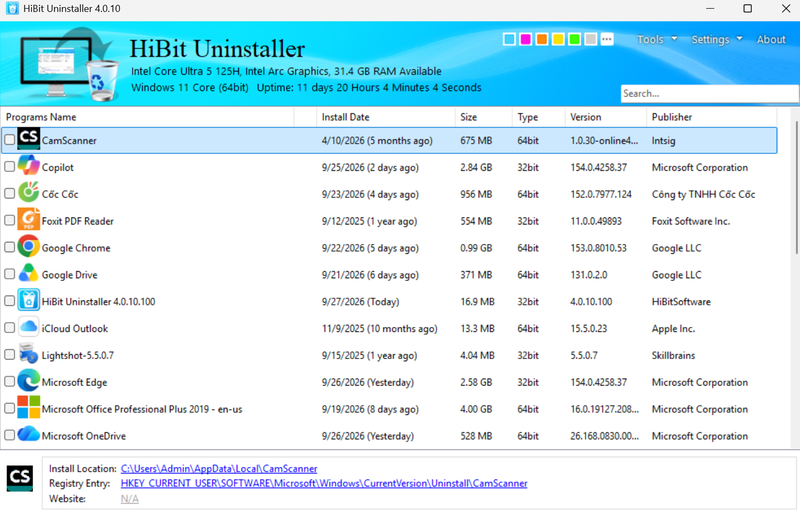Sort by Type column header
Viewport: 800px width, 513px height.
click(x=538, y=117)
